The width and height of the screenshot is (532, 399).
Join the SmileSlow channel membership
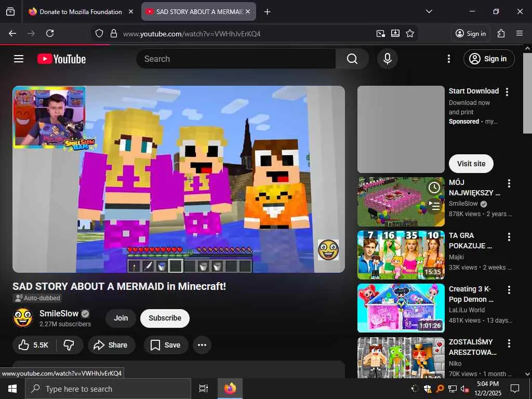(121, 318)
